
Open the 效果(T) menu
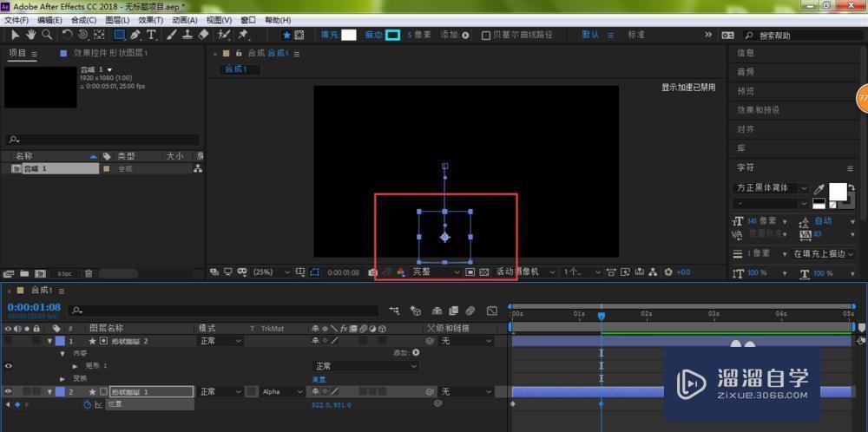150,20
